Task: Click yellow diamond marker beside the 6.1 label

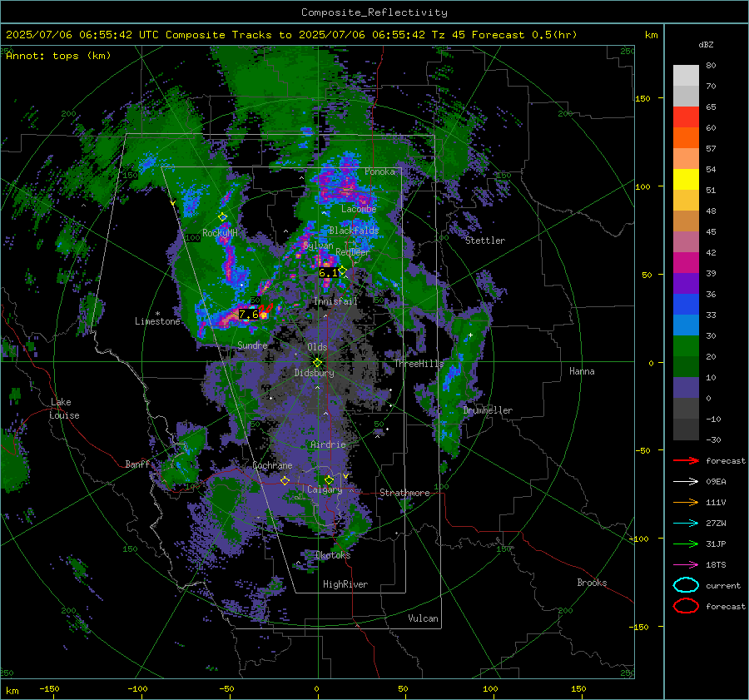Action: [x=343, y=271]
